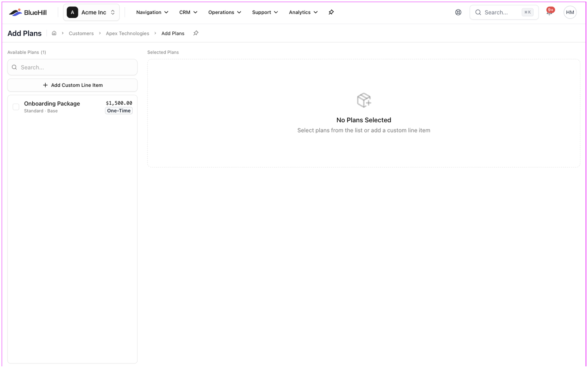Tick the Onboarding Package checkbox
The width and height of the screenshot is (588, 368).
[x=16, y=107]
